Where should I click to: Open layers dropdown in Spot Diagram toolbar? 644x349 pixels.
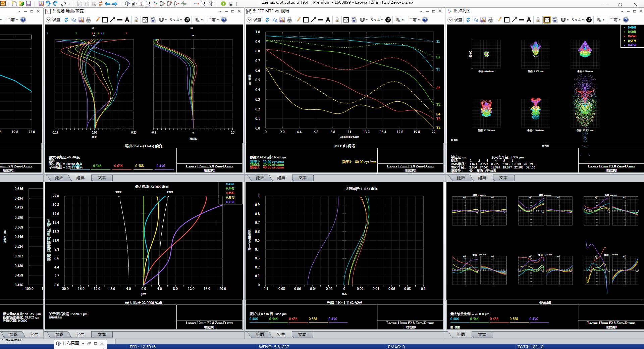click(565, 20)
